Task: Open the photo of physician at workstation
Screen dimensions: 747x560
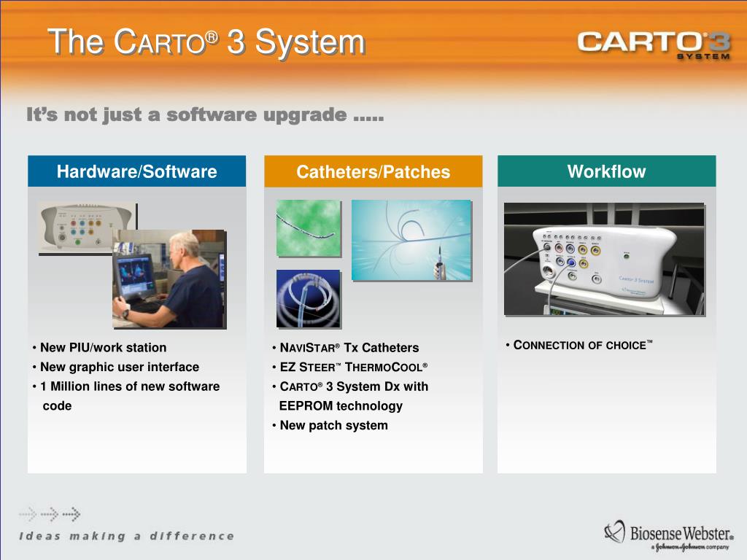Action: (x=169, y=279)
